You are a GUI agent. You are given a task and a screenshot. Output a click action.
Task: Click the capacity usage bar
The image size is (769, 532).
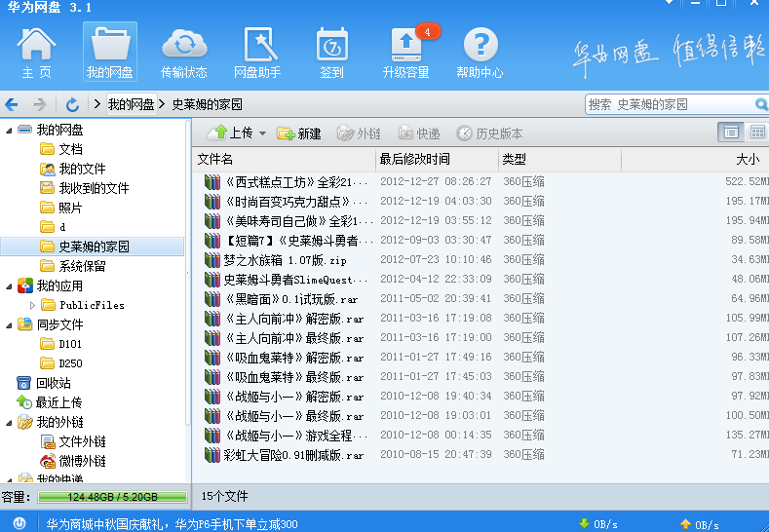[x=112, y=497]
